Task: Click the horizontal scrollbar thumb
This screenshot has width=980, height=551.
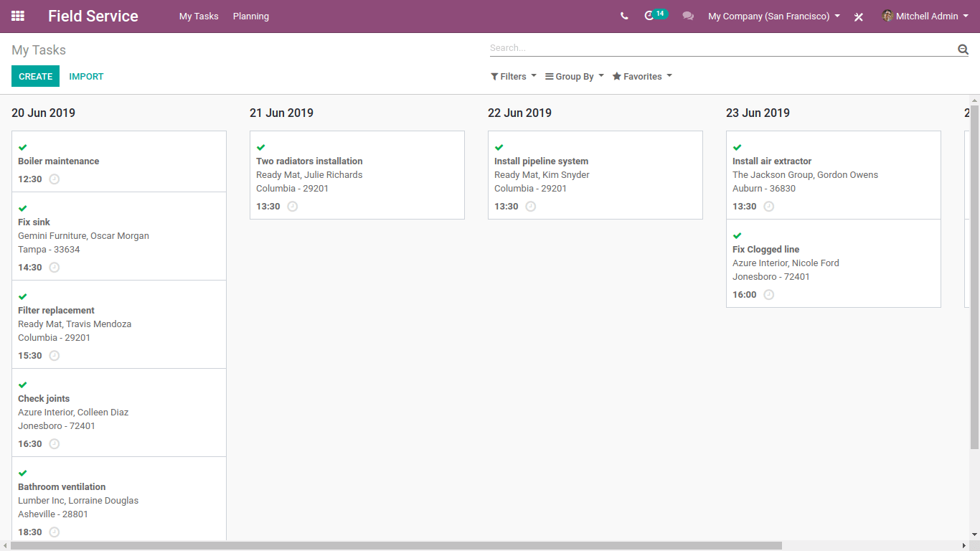Action: 396,546
